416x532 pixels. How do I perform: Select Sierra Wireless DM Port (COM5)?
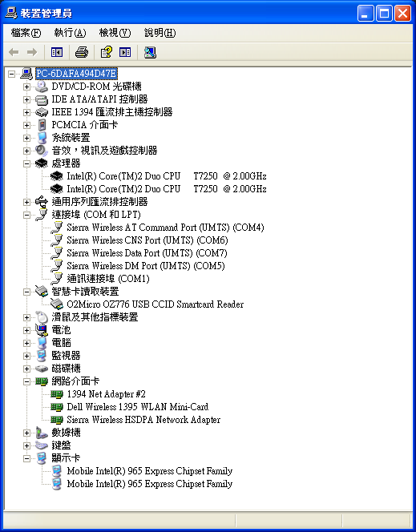point(146,266)
